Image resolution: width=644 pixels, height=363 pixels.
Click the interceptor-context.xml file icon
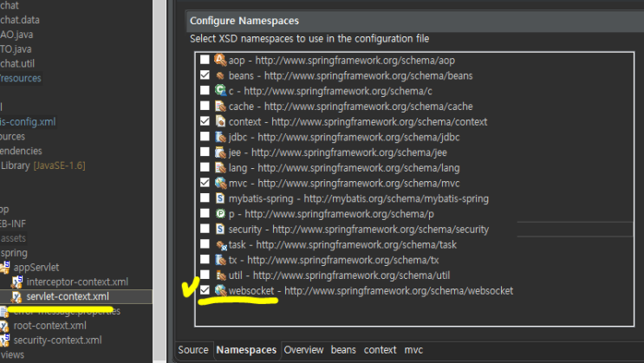[x=17, y=282]
